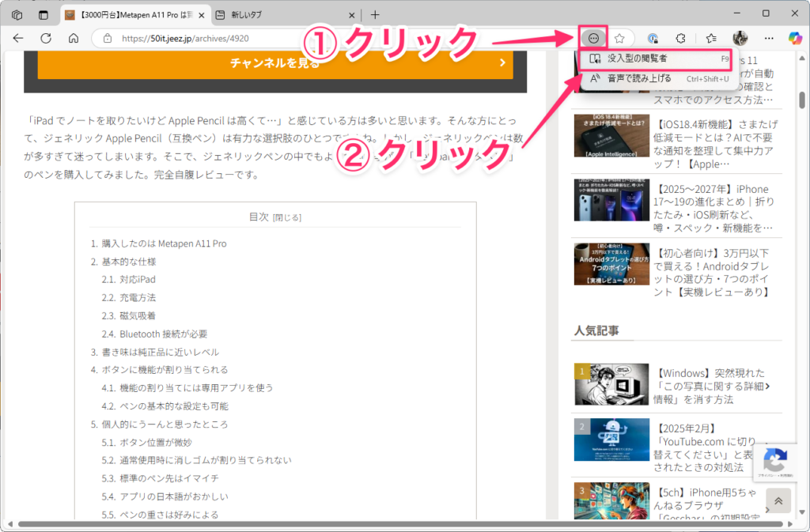810x532 pixels.
Task: Jump to ペンの基本的な設定も可能 section
Action: click(x=174, y=406)
